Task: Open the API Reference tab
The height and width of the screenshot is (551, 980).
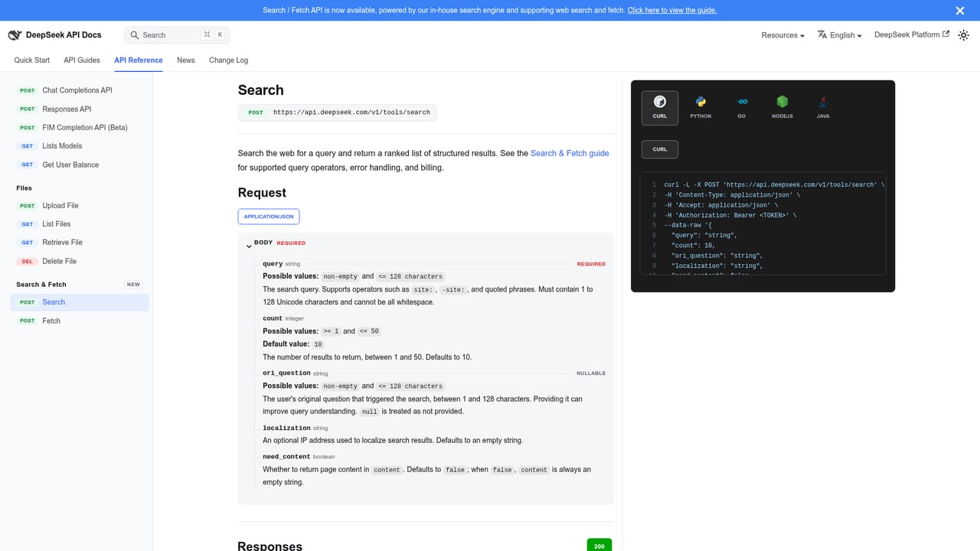Action: 139,60
